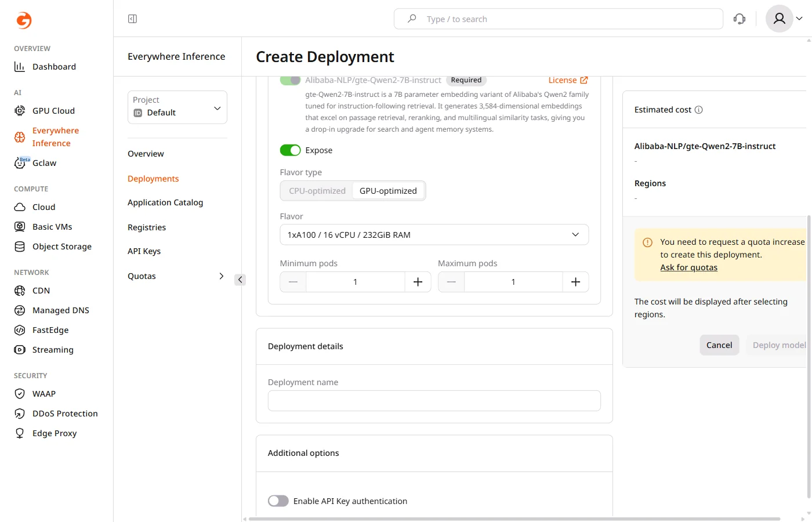Screen dimensions: 812x522
Task: Decrease Maximum pods value
Action: (x=451, y=282)
